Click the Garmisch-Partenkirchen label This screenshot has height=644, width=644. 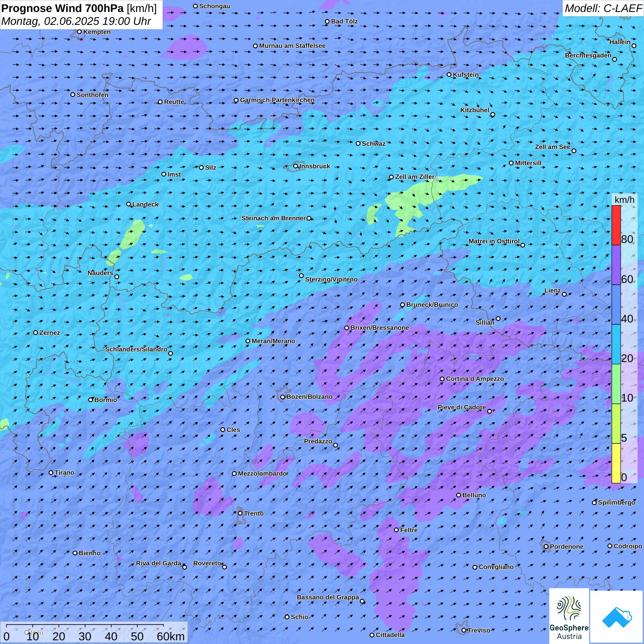coord(277,100)
